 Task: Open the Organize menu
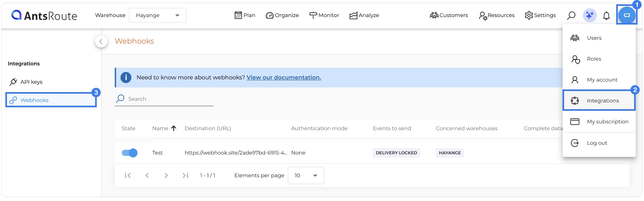coord(282,15)
